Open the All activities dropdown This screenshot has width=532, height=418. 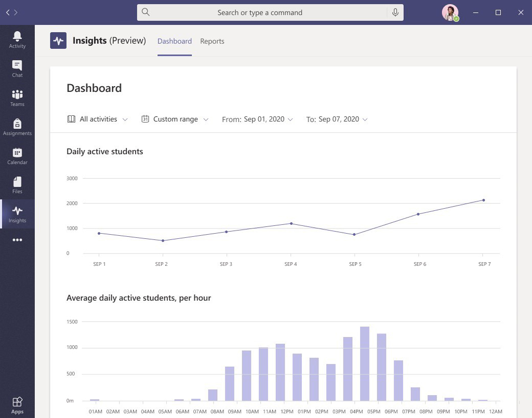point(98,119)
